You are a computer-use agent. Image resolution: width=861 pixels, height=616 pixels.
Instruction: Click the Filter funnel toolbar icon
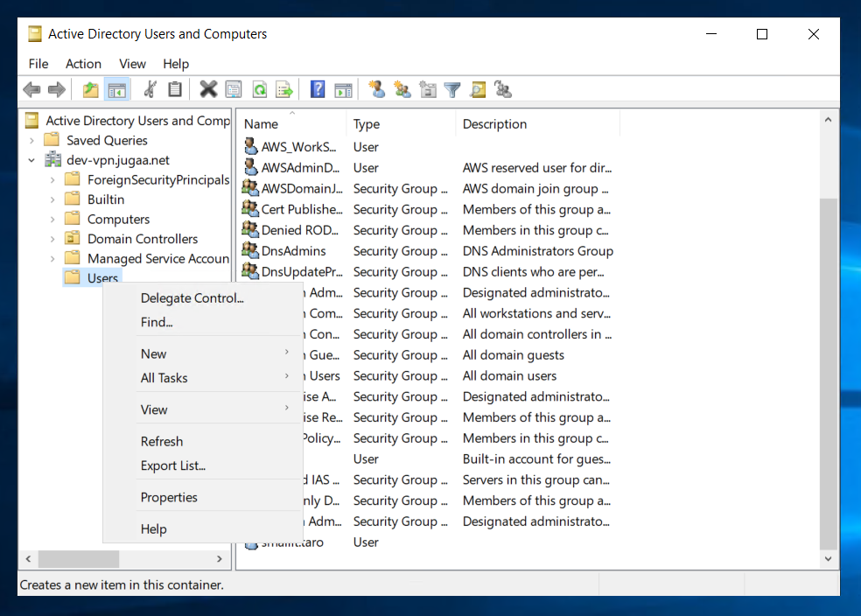452,89
